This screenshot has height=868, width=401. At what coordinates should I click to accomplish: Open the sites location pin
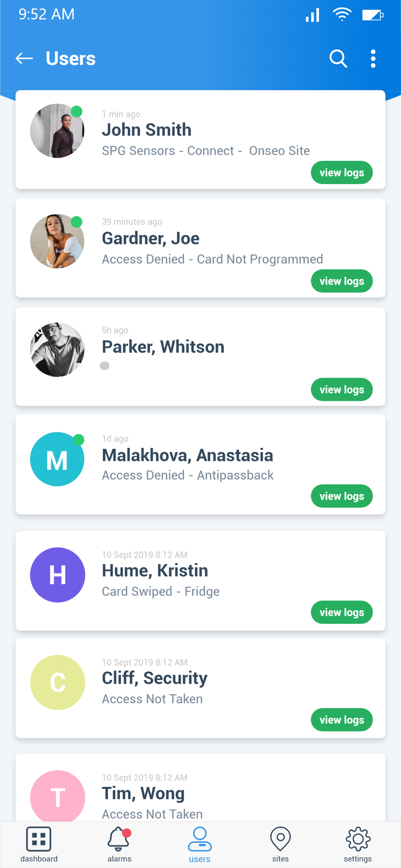click(280, 845)
